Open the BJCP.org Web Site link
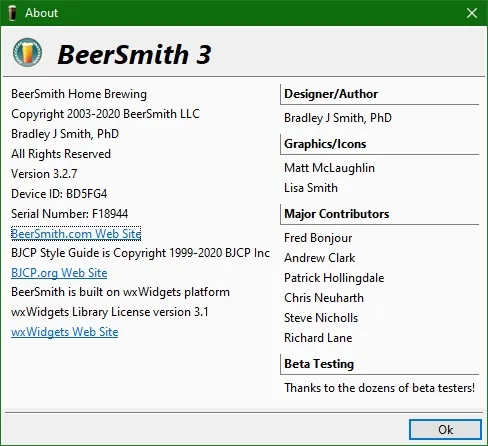488x446 pixels. pos(59,273)
